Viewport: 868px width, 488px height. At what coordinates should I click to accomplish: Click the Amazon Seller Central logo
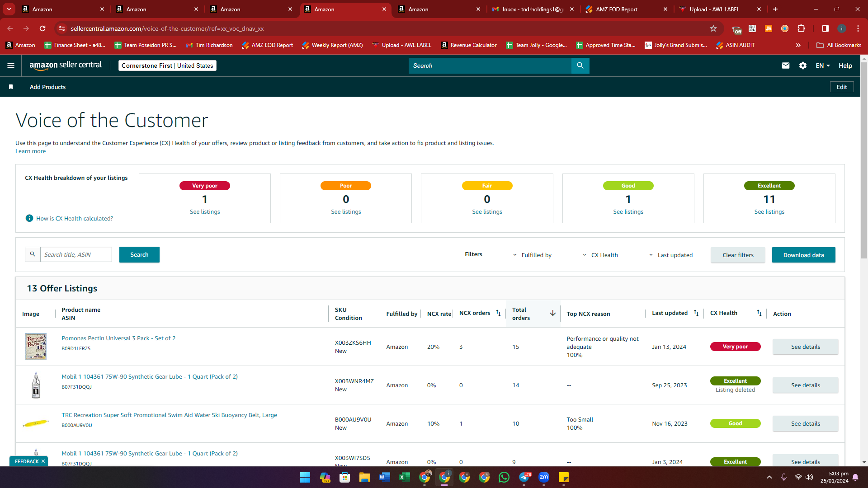point(66,65)
